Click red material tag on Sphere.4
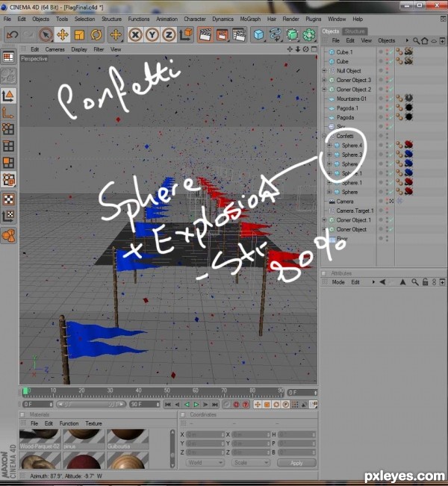This screenshot has width=448, height=486. [408, 144]
